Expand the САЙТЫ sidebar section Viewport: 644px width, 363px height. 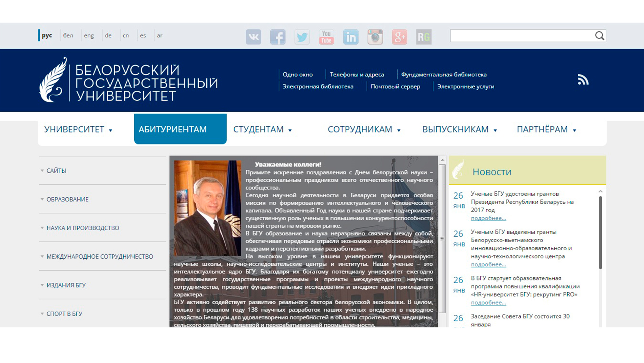103,171
